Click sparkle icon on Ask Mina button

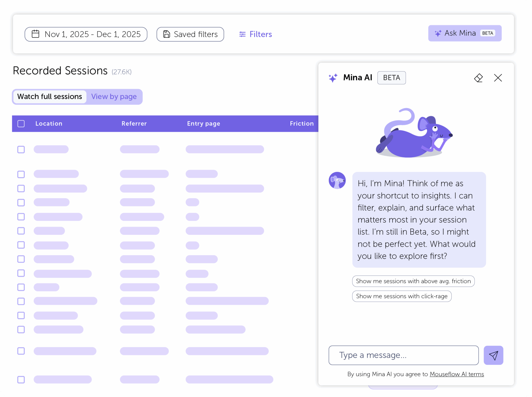[x=438, y=33]
